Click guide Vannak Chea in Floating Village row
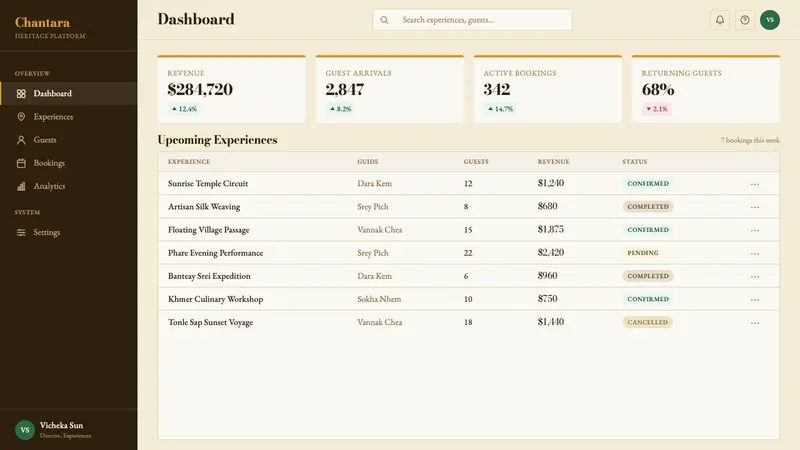Viewport: 800px width, 450px height. [x=380, y=230]
